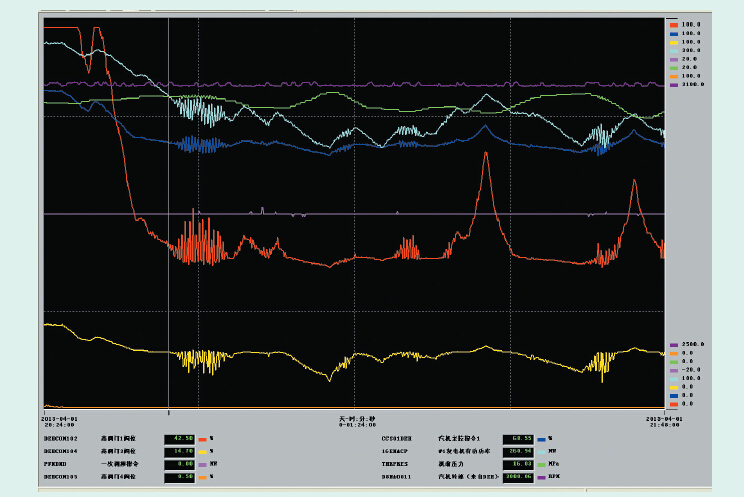744x497 pixels.
Task: Click the red swatch beside DEHCOM102 value
Action: point(202,439)
